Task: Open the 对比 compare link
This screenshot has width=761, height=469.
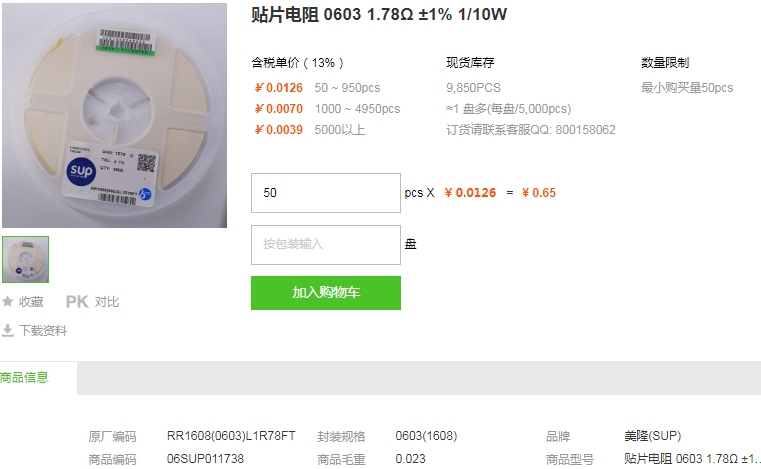Action: coord(107,302)
